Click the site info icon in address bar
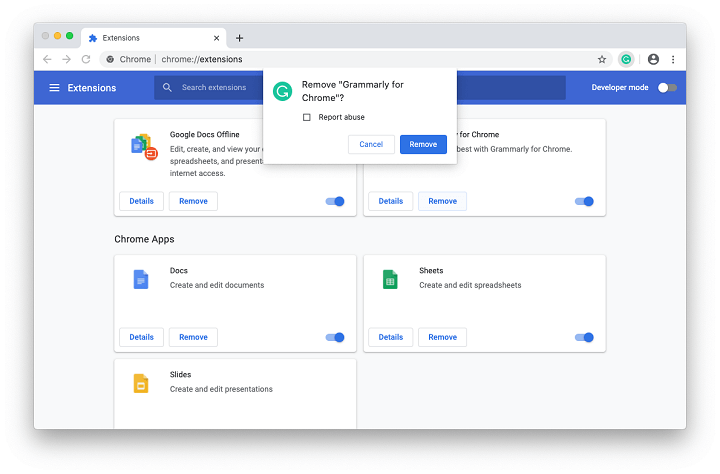 coord(110,59)
